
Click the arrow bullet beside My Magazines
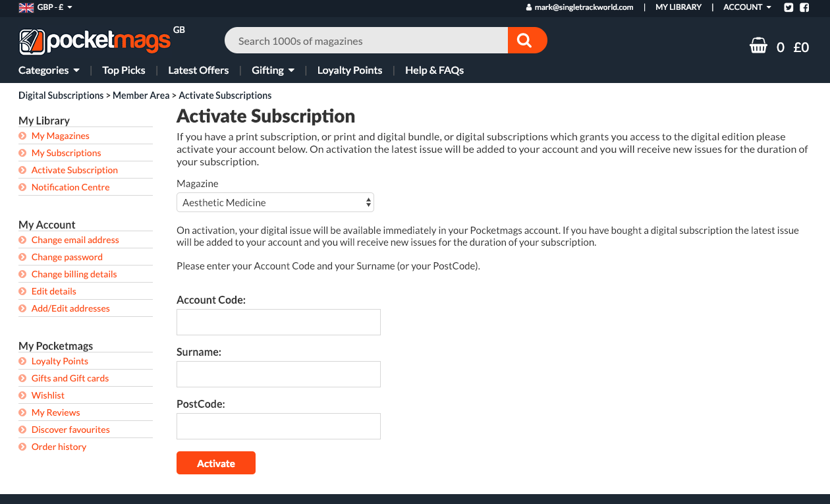click(x=23, y=136)
